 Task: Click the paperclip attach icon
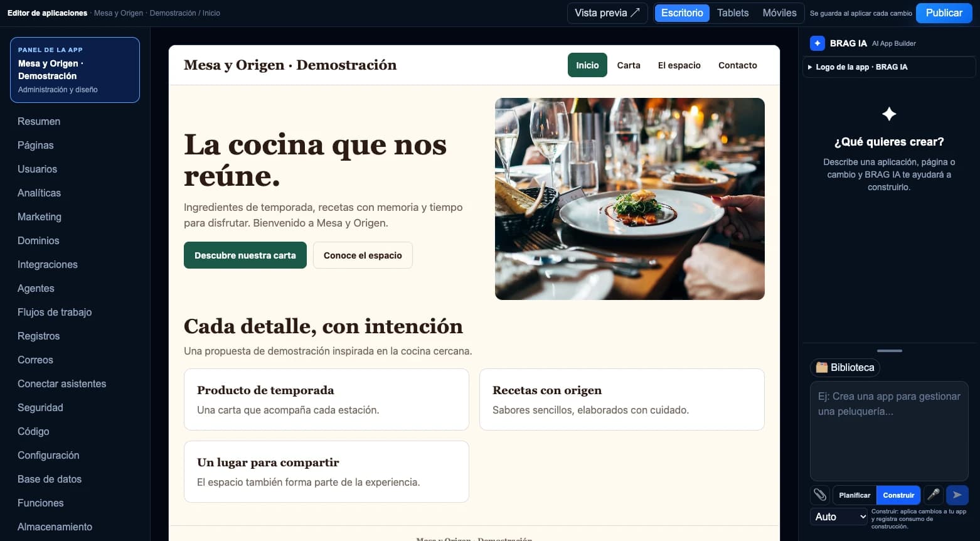pos(820,495)
